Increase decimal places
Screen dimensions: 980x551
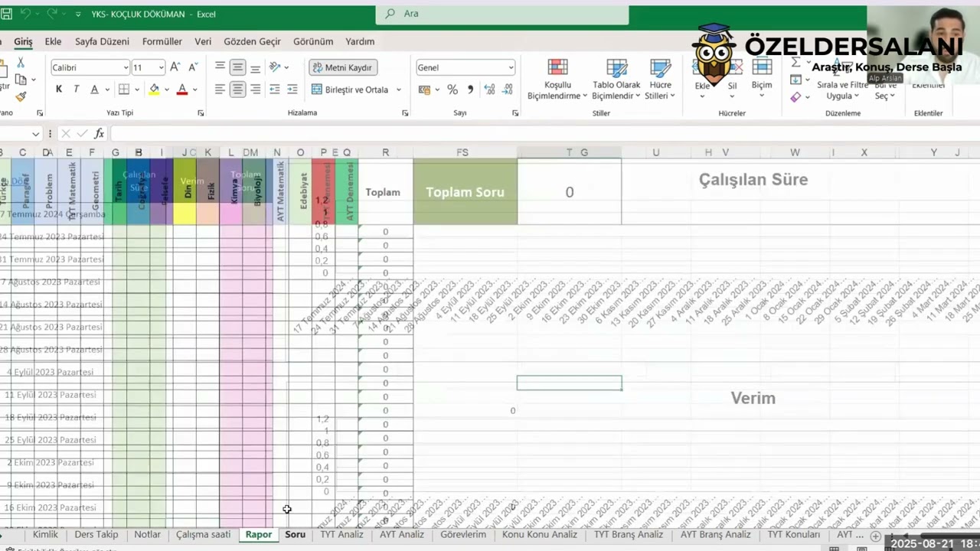pos(490,90)
